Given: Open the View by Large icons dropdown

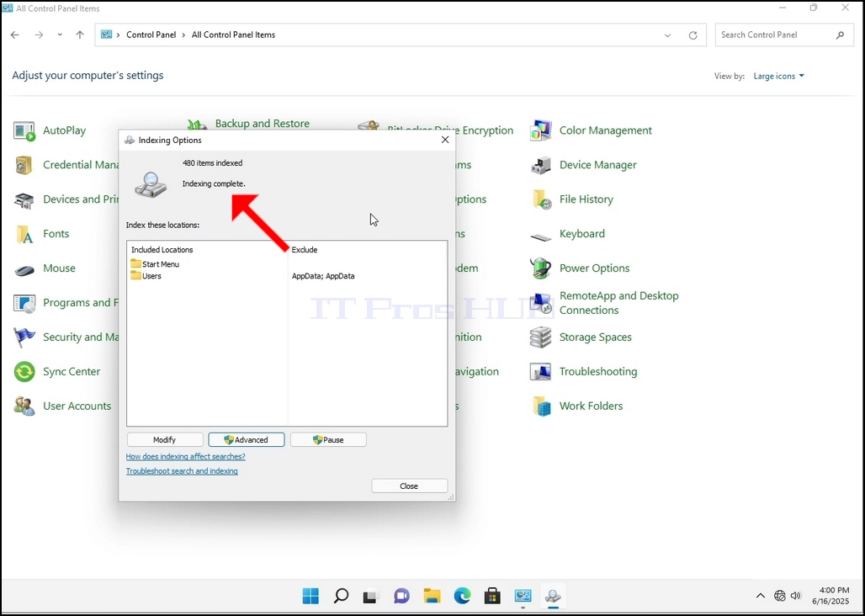Looking at the screenshot, I should point(779,76).
